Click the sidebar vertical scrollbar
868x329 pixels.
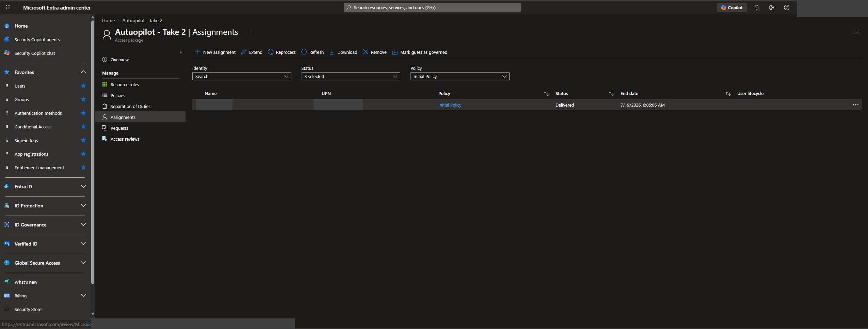pos(93,152)
